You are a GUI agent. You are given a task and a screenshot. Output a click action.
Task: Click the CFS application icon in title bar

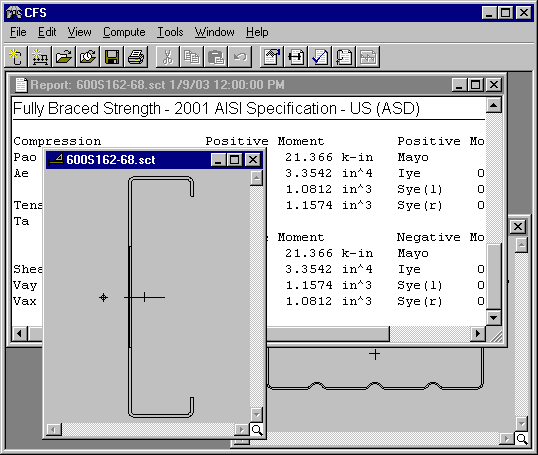coord(14,13)
